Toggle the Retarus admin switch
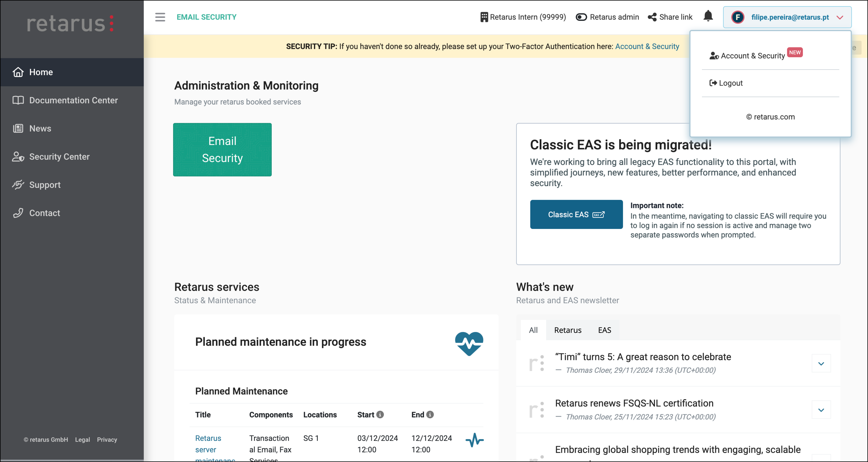868x462 pixels. click(581, 17)
